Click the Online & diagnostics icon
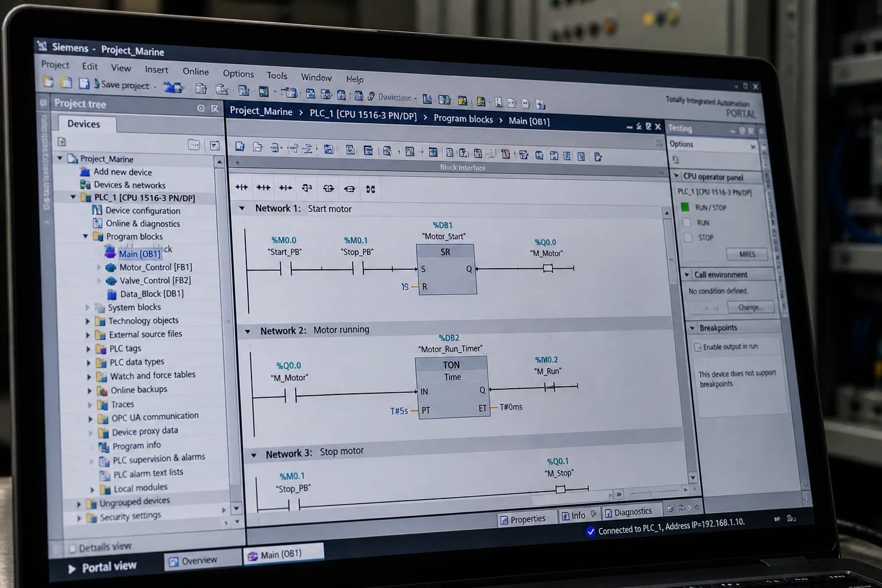This screenshot has width=882, height=588. pos(97,223)
